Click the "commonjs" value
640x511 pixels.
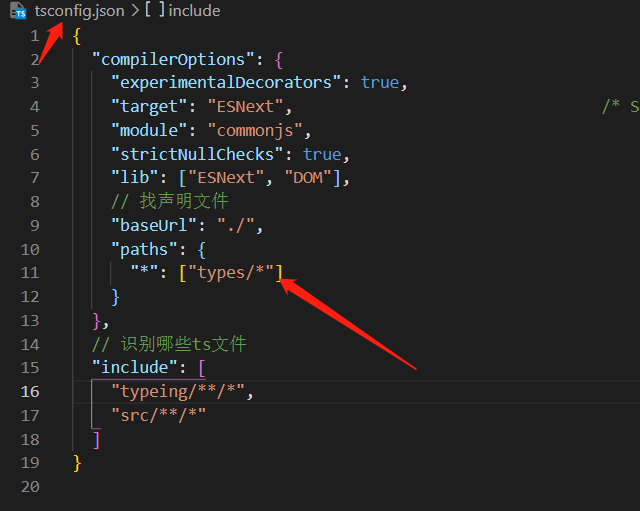255,131
